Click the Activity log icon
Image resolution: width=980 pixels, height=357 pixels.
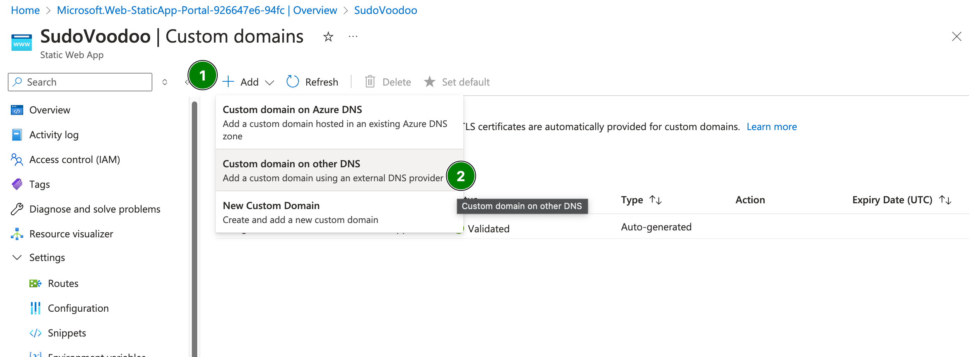point(17,135)
